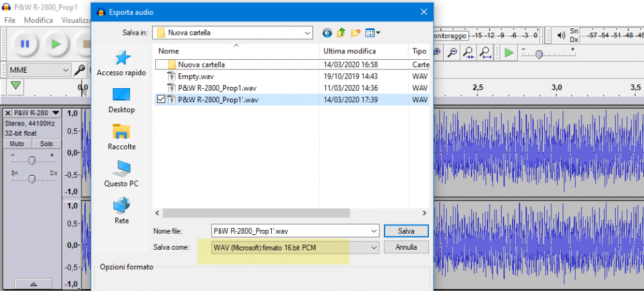Go up one folder level

coord(341,32)
